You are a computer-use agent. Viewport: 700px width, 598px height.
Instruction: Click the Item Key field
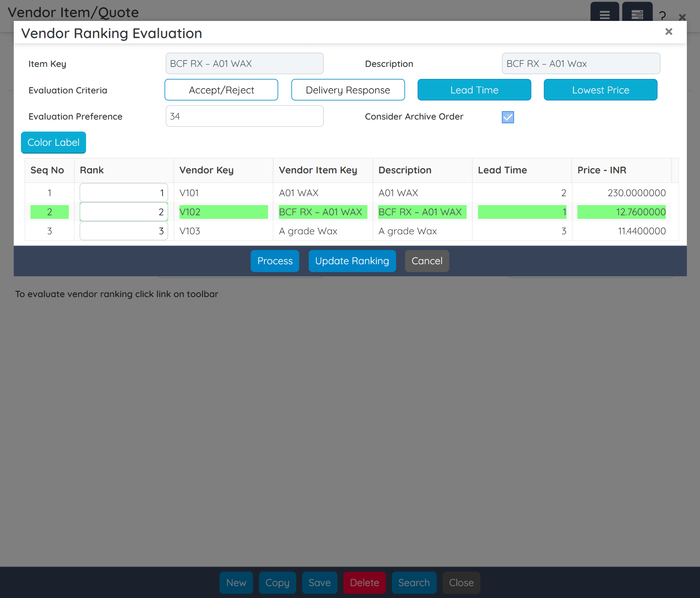click(245, 64)
